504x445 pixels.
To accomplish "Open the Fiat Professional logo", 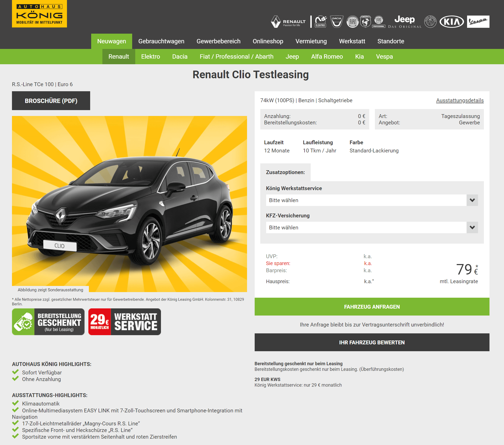I will coord(379,22).
